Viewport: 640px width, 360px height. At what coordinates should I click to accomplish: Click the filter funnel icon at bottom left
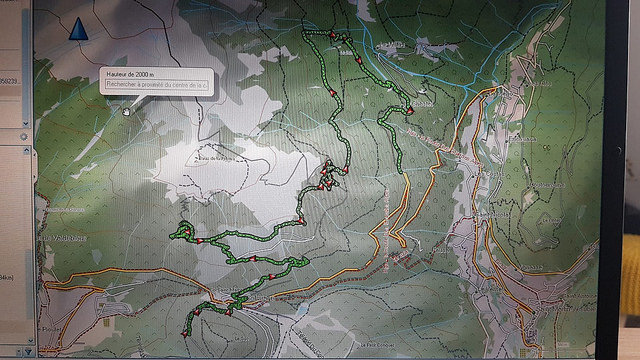[29, 351]
